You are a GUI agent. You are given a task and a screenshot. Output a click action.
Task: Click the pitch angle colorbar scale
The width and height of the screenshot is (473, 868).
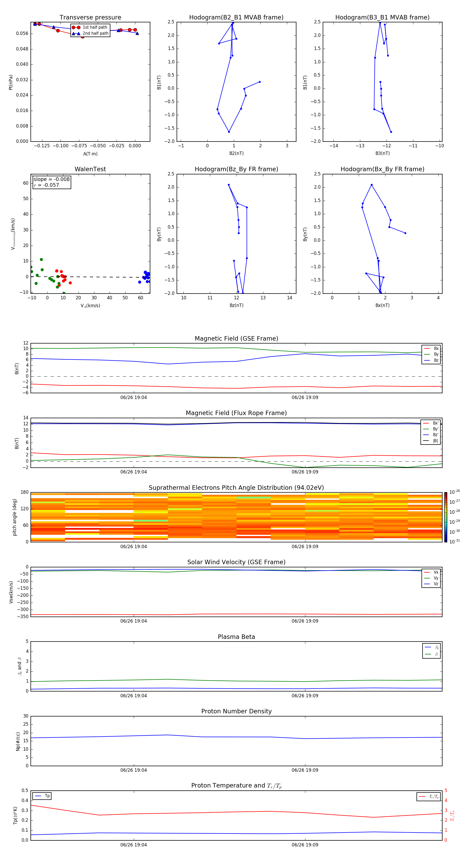coord(446,517)
